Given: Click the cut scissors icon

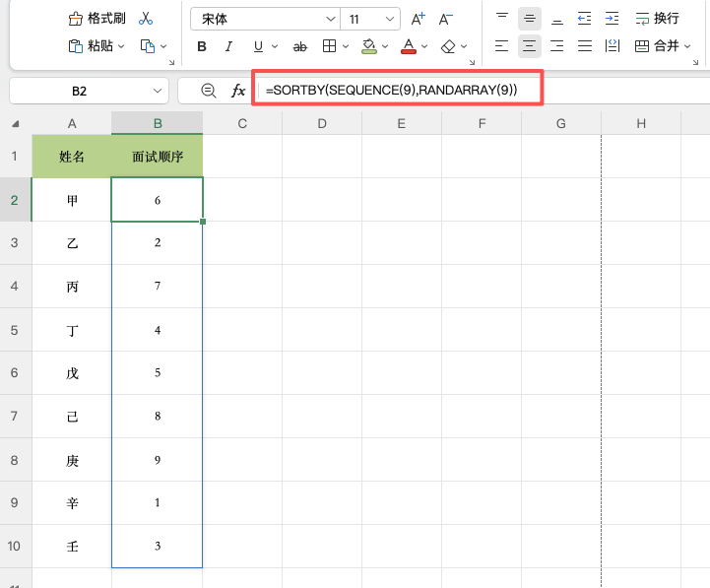Looking at the screenshot, I should 146,19.
